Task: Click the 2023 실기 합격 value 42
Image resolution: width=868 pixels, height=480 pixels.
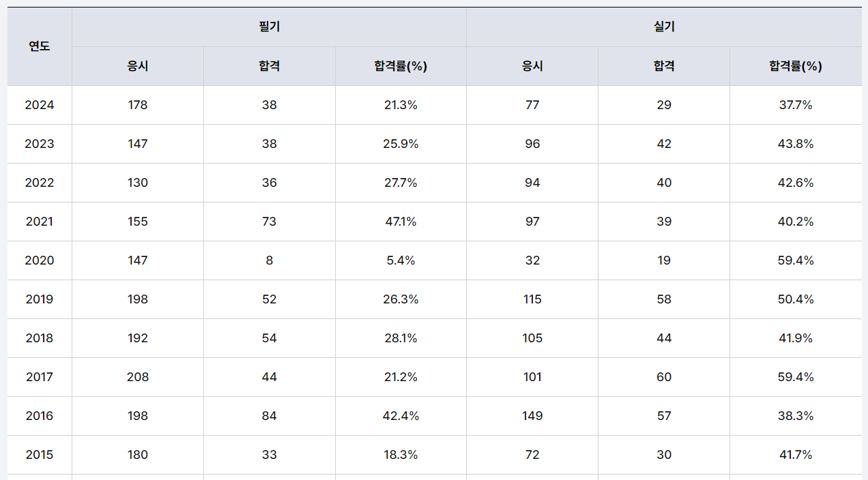Action: tap(664, 144)
